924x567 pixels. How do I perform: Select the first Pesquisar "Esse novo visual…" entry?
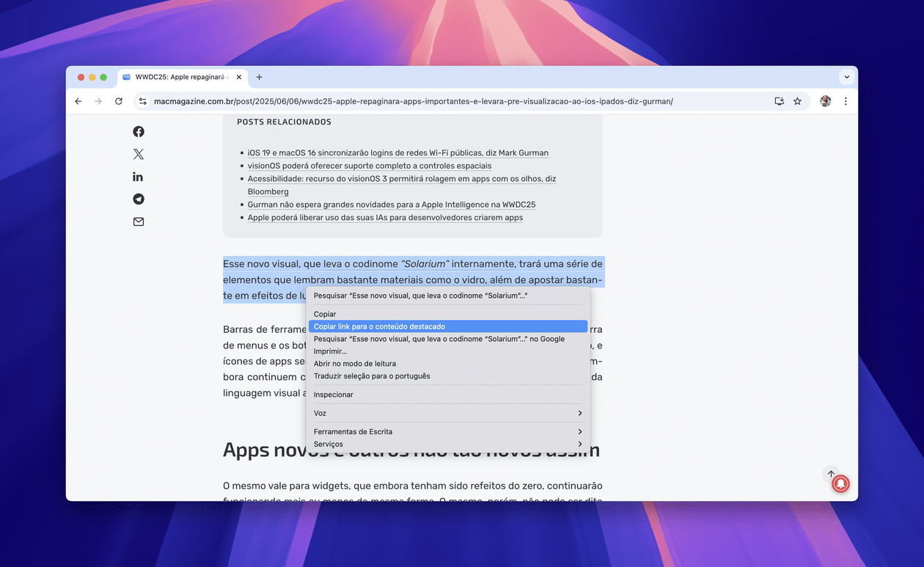(448, 296)
